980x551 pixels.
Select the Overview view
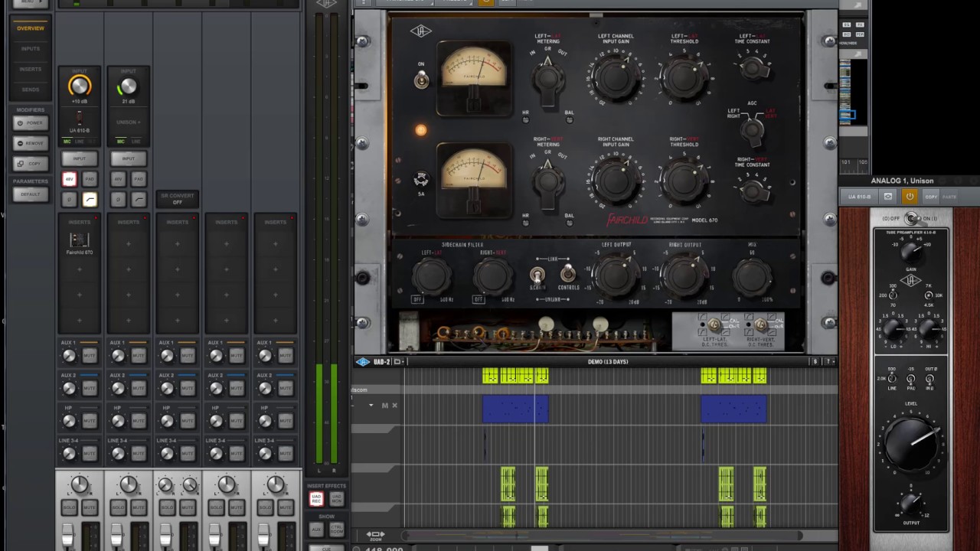31,28
